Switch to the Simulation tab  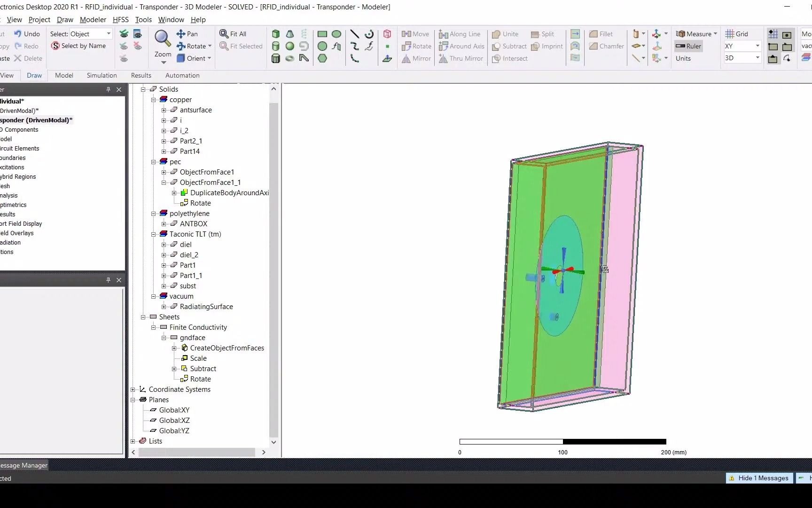coord(101,75)
